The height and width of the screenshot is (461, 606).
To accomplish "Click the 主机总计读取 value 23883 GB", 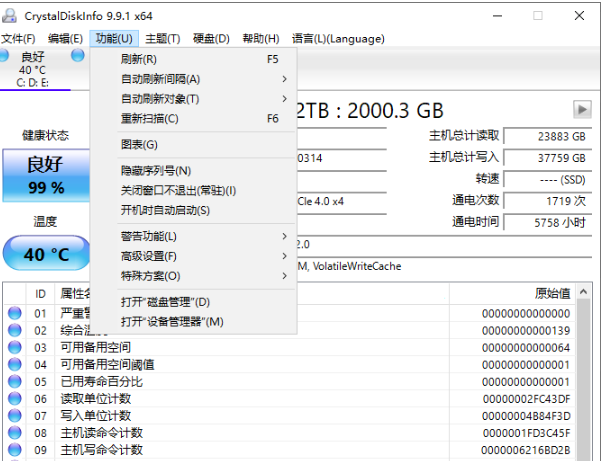I will [x=548, y=136].
